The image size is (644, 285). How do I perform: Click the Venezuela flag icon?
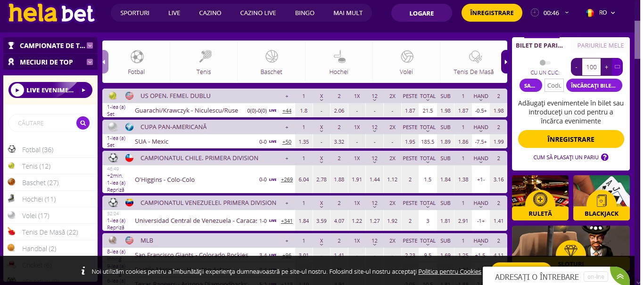click(x=129, y=203)
